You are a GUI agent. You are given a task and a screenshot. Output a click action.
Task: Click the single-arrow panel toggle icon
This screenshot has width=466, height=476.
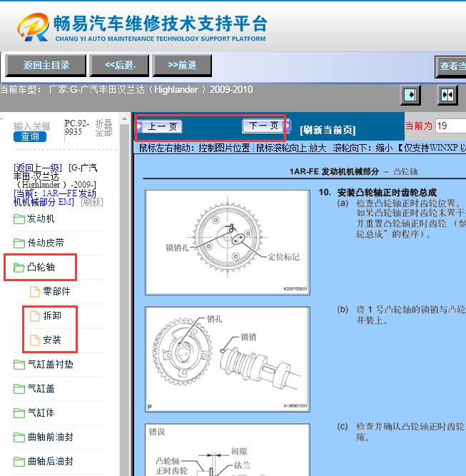tap(410, 95)
